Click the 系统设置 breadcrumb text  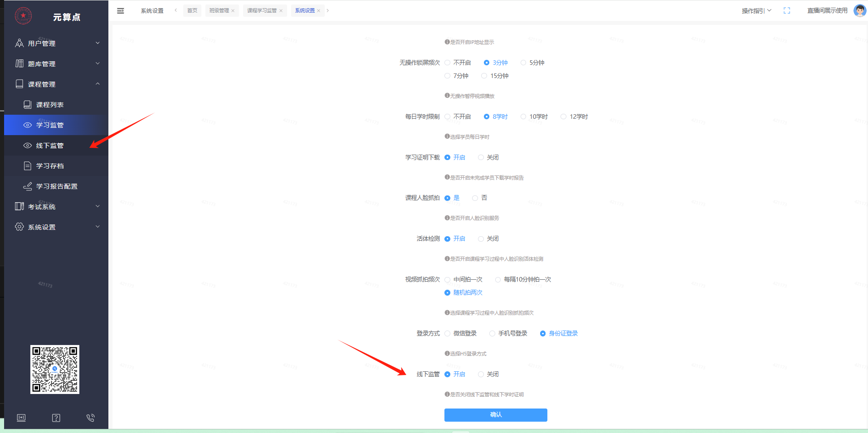point(152,10)
